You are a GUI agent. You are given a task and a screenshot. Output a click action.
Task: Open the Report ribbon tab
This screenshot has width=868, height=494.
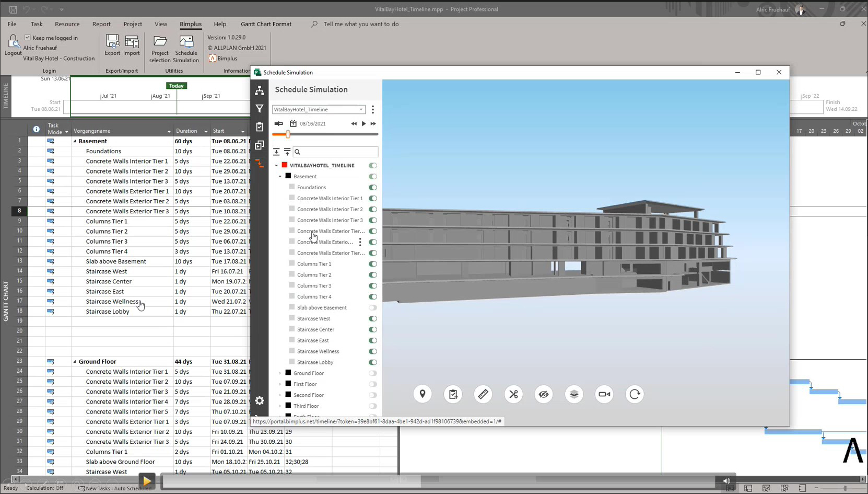click(101, 24)
